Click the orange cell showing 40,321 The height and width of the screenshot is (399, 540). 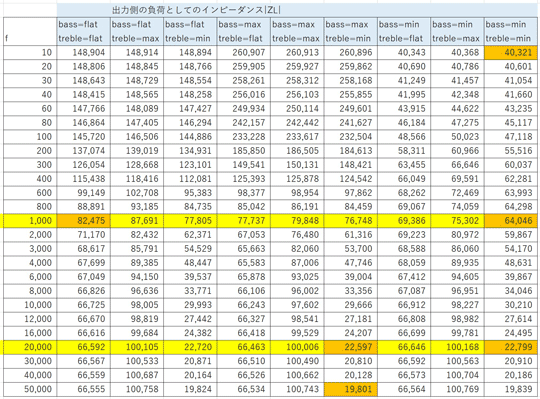click(510, 53)
